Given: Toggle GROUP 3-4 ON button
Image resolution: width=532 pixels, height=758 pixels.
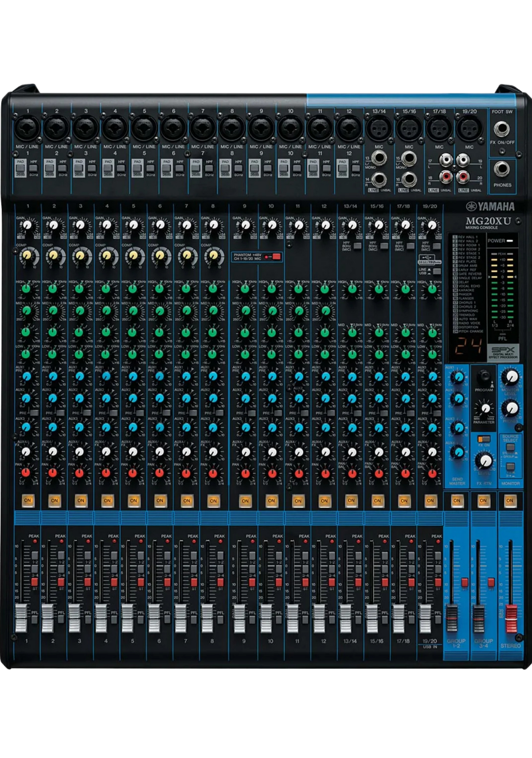Looking at the screenshot, I should [483, 500].
